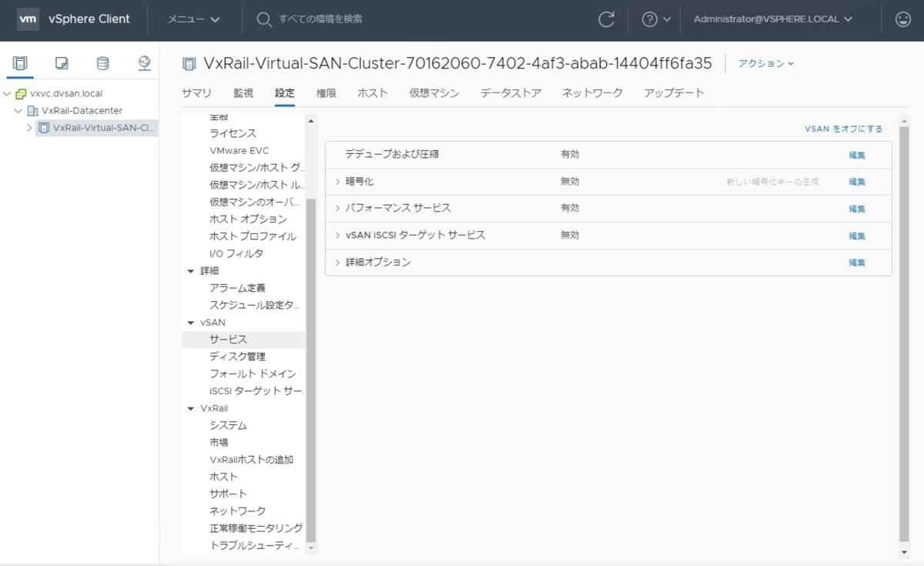Screen dimensions: 924x566
Task: Select VMware EVC in settings list
Action: 239,151
